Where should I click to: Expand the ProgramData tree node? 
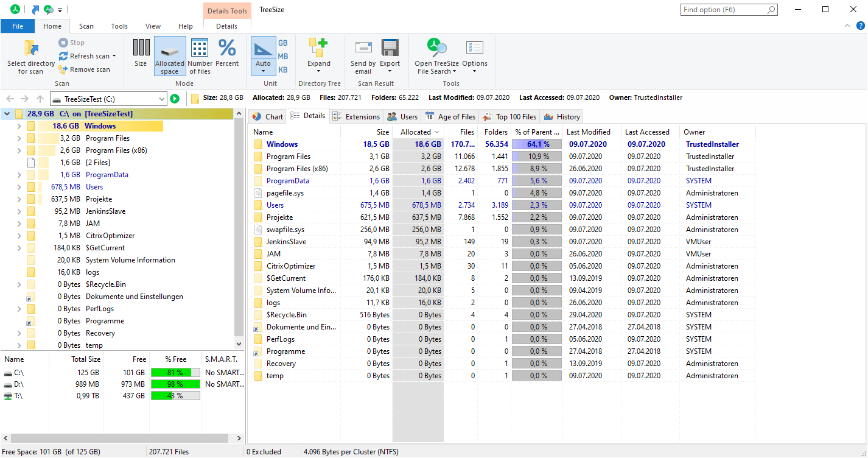(x=19, y=175)
